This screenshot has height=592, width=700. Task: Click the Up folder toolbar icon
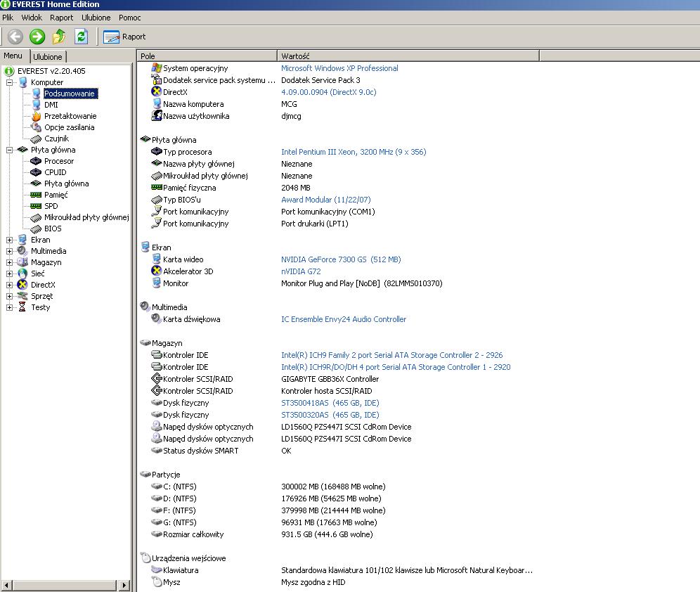tap(59, 37)
